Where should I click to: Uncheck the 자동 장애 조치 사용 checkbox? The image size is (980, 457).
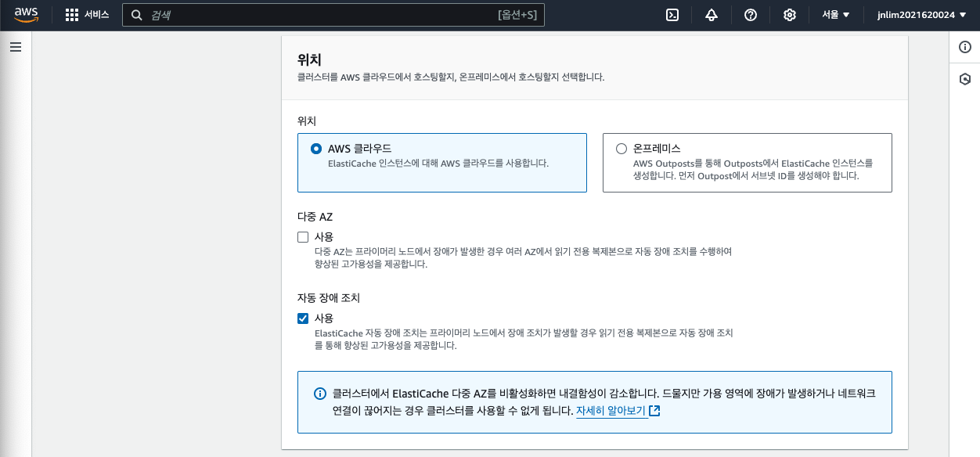pyautogui.click(x=303, y=318)
